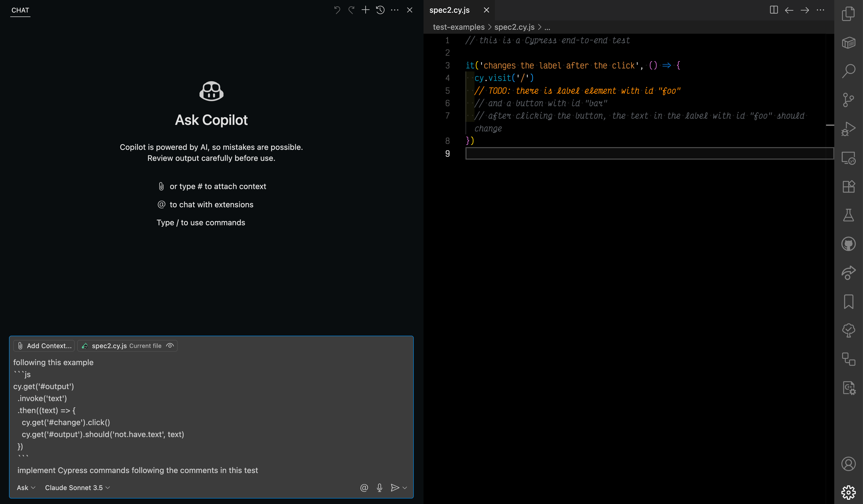Open the Extensions view
The width and height of the screenshot is (863, 504).
click(848, 187)
